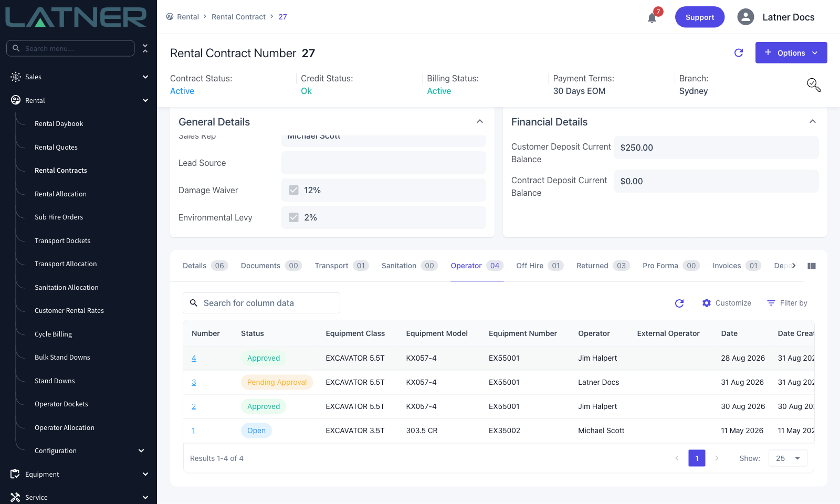Screen dimensions: 840x504
Task: Open the Show 25 rows dropdown
Action: (x=788, y=458)
